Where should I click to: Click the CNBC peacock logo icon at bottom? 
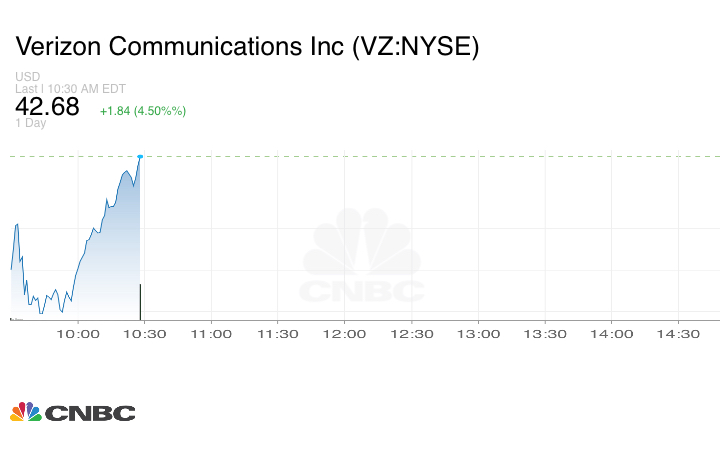click(26, 411)
